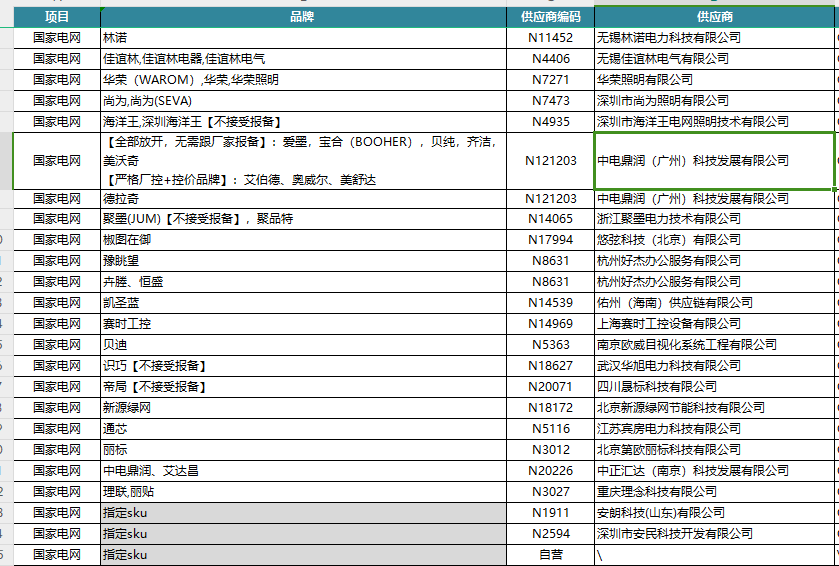Click brand cell 德拉奇
Image resolution: width=839 pixels, height=566 pixels.
[303, 198]
